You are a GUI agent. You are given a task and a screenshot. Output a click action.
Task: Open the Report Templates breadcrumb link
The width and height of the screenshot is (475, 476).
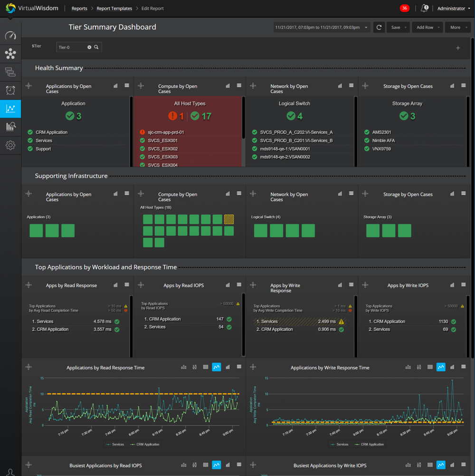[114, 8]
